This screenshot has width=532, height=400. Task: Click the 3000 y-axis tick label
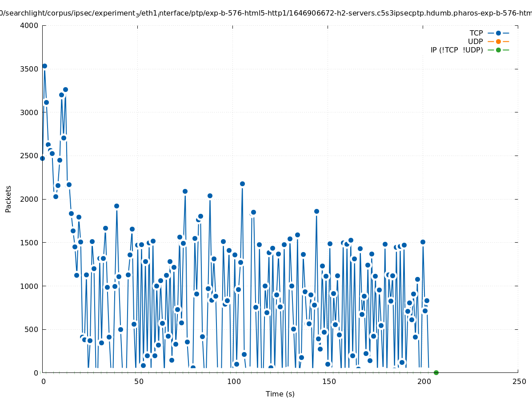[29, 112]
